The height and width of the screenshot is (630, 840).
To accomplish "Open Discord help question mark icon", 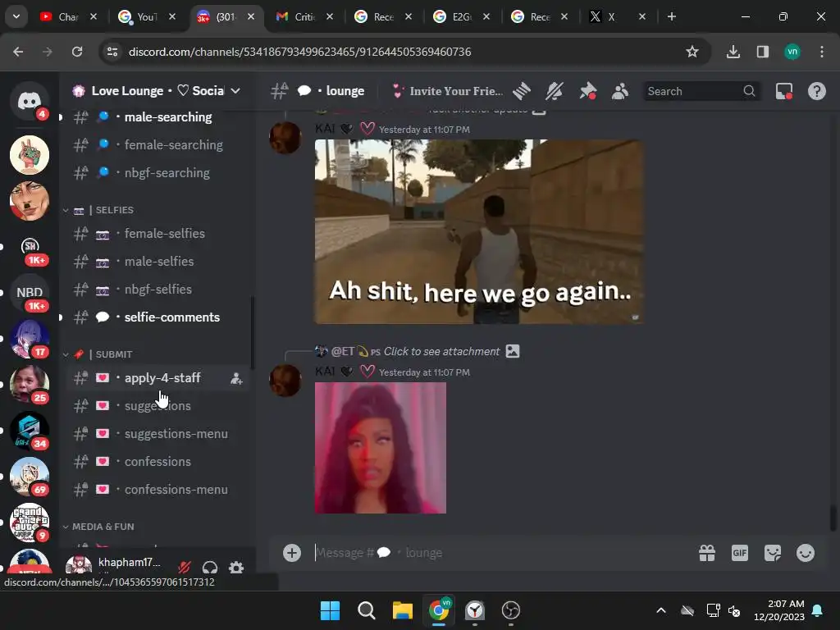I will (x=816, y=92).
